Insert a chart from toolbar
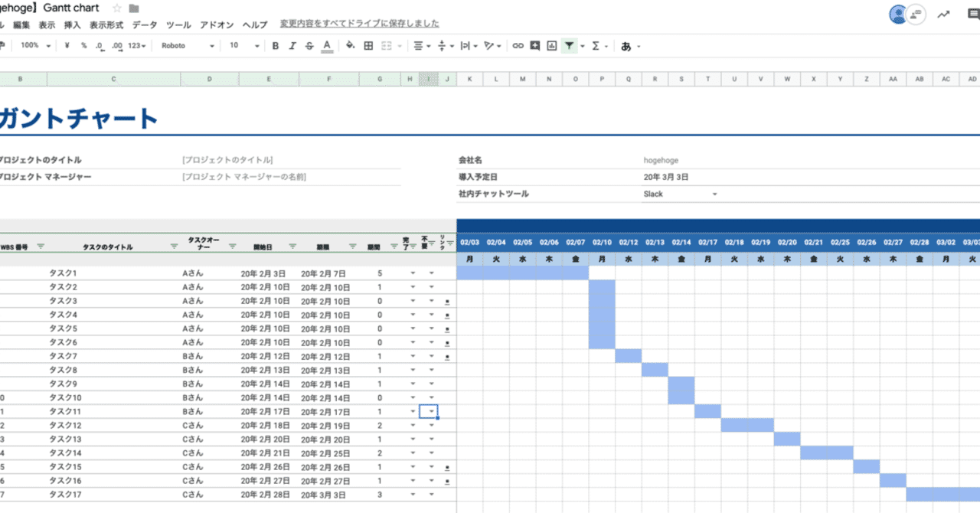The height and width of the screenshot is (513, 980). (x=552, y=46)
